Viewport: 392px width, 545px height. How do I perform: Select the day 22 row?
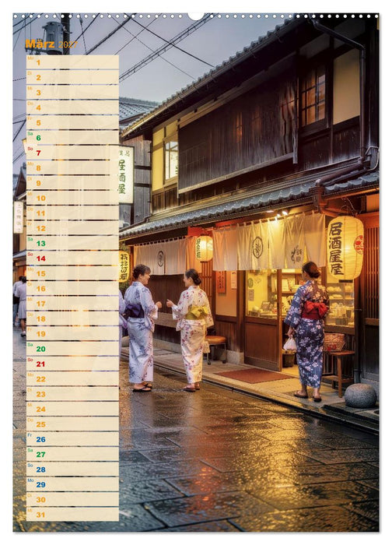point(72,378)
